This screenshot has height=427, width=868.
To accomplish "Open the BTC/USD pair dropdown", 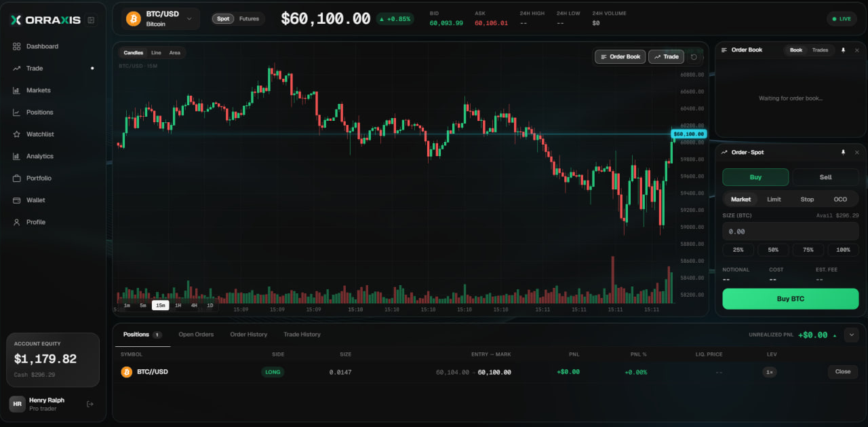I will tap(161, 19).
